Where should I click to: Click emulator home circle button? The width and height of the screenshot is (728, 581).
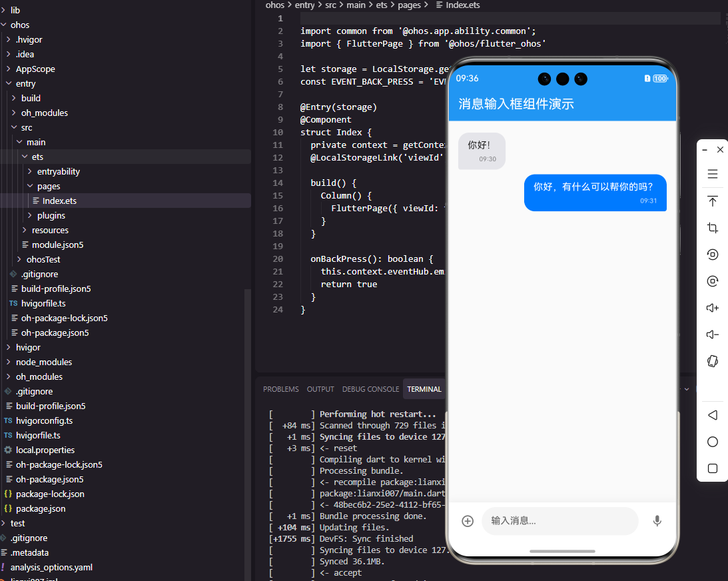click(713, 442)
